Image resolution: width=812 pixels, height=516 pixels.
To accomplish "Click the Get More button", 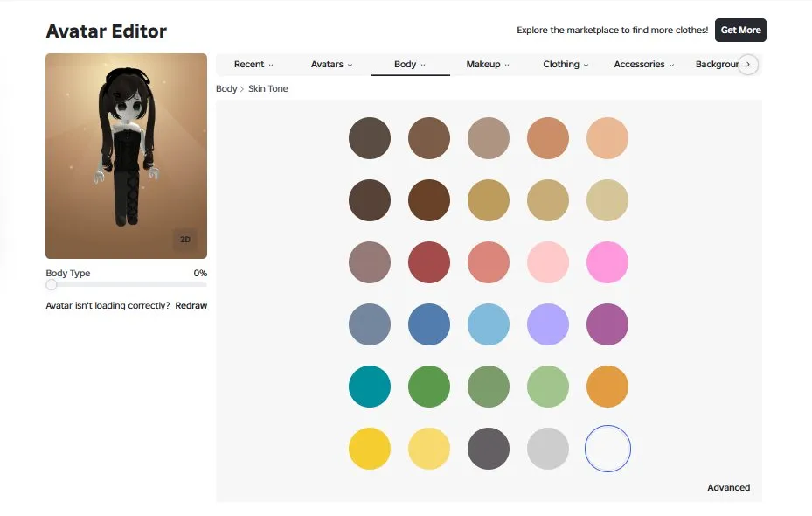I will pos(740,30).
